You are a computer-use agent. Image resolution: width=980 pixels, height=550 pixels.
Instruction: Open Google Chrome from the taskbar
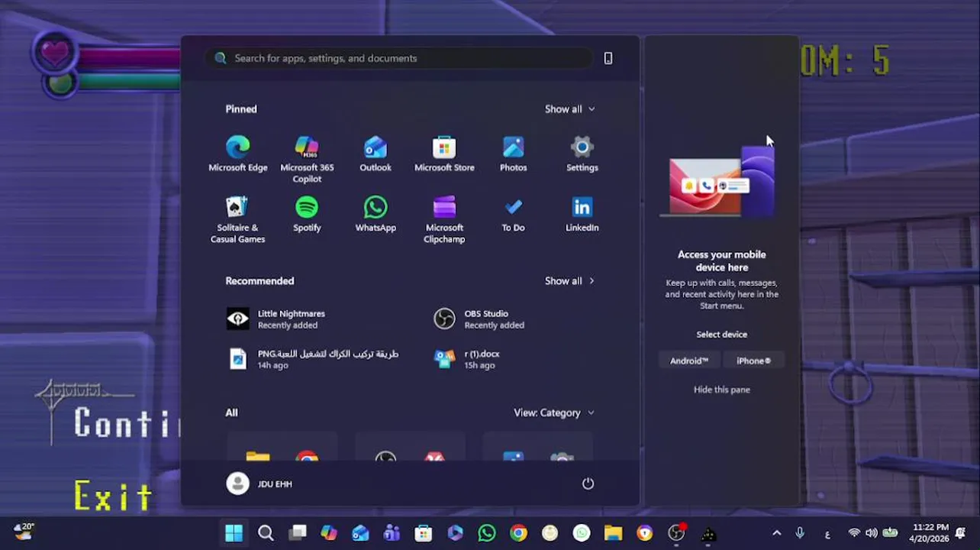coord(518,532)
